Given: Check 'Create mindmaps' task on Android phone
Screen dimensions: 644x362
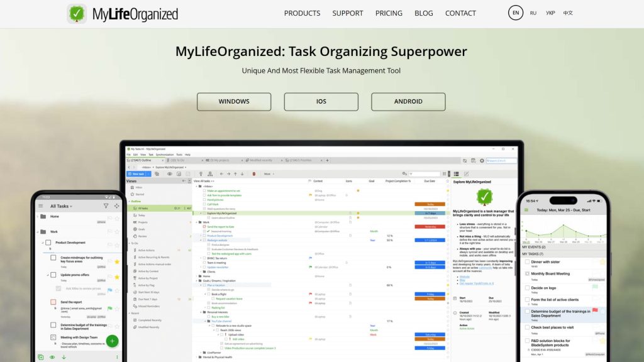Looking at the screenshot, I should [53, 258].
